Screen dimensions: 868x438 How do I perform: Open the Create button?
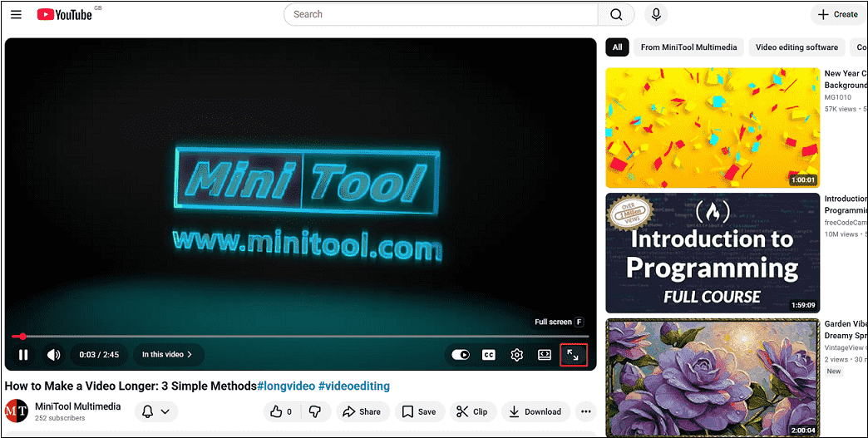point(839,14)
